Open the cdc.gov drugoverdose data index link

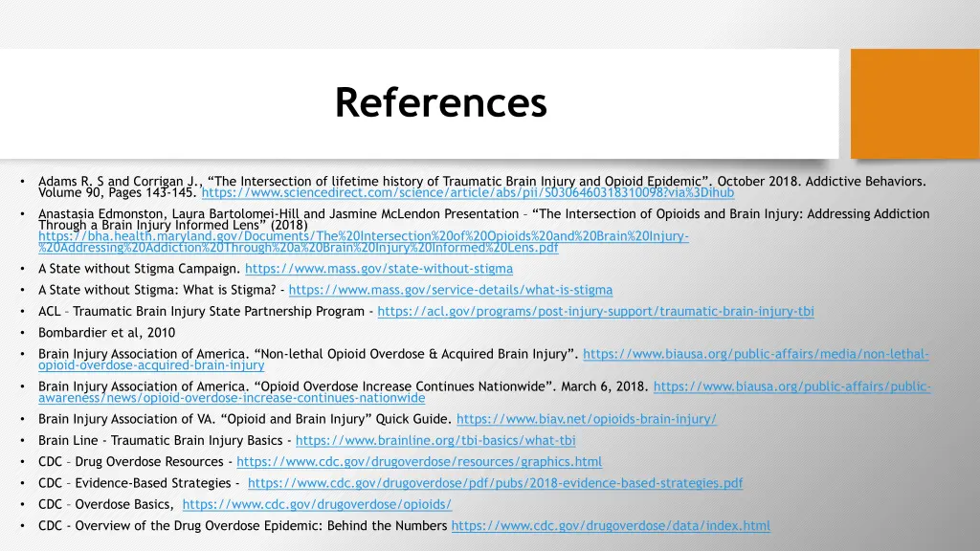tap(611, 526)
